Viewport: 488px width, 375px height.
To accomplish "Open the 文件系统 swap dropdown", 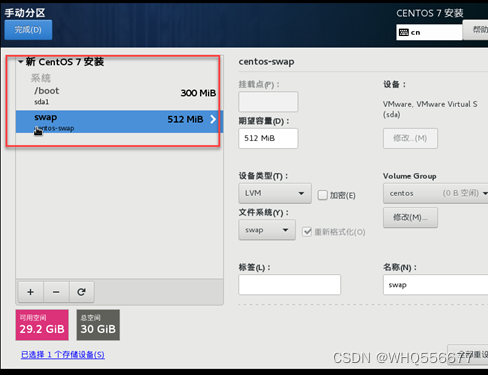I will (267, 230).
